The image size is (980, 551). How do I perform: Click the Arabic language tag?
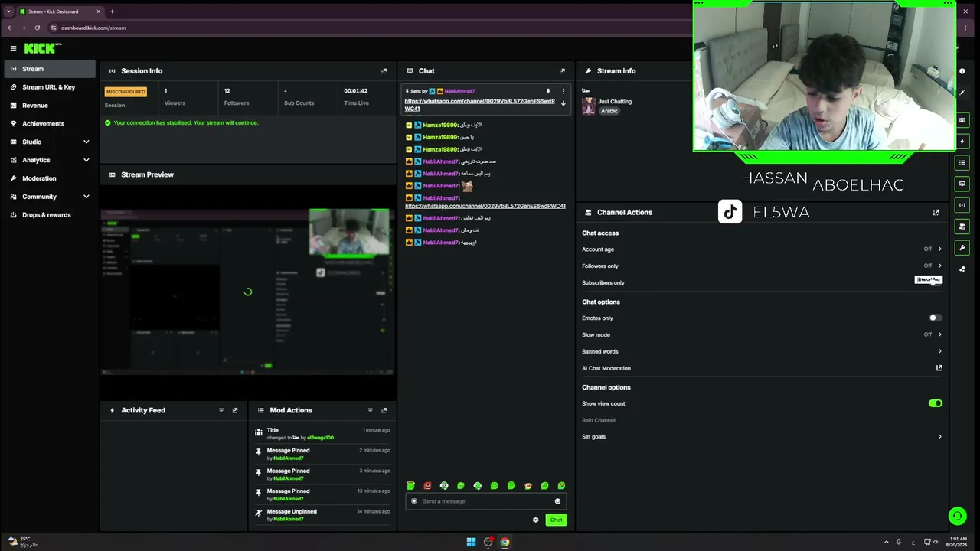point(609,111)
